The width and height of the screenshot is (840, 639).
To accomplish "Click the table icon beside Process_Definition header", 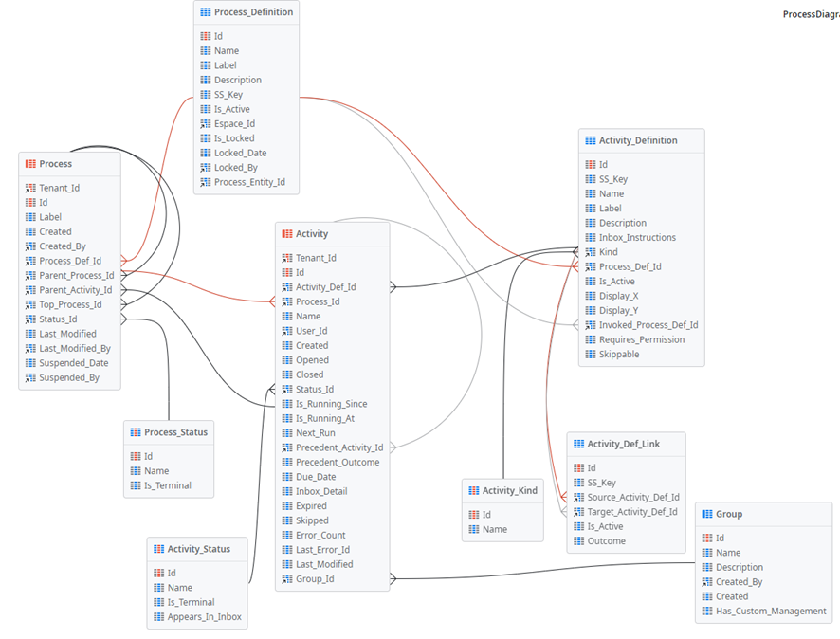I will (x=204, y=12).
